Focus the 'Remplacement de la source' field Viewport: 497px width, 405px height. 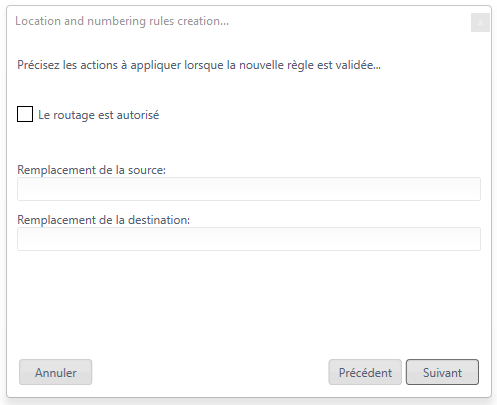(249, 189)
